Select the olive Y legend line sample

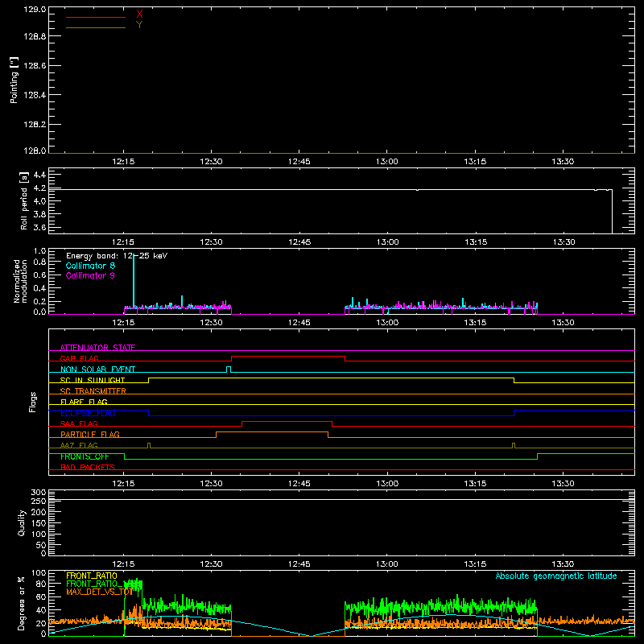(96, 27)
